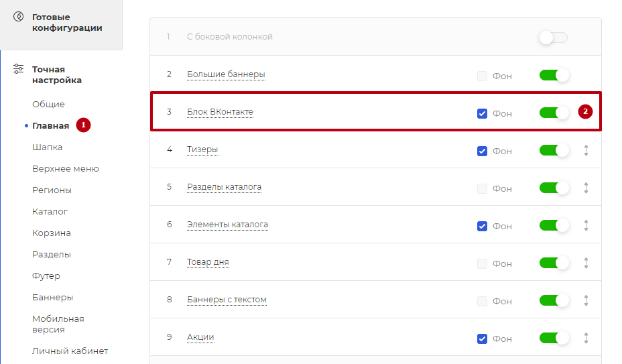Click the Точная настройка sliders icon
The height and width of the screenshot is (364, 622).
click(18, 68)
